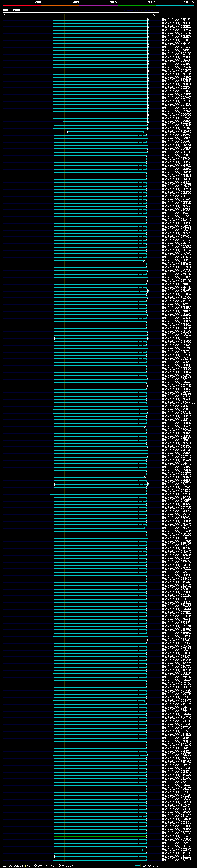197x868 pixels.
Task: Select hit UniRef100_Q9M600
Action: coord(176,812)
